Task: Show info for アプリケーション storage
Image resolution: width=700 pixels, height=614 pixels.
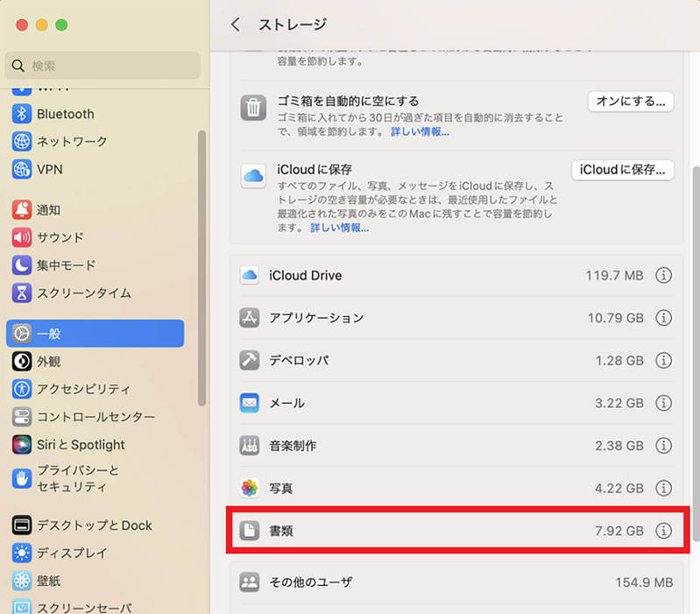Action: coord(663,318)
